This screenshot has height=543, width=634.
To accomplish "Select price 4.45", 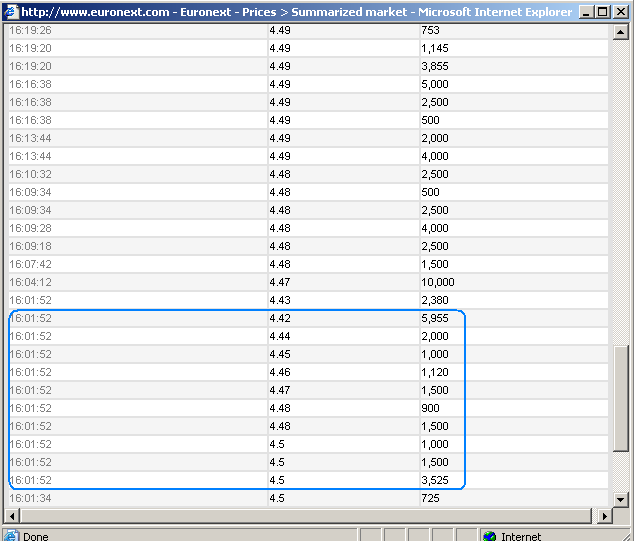I will (x=280, y=354).
